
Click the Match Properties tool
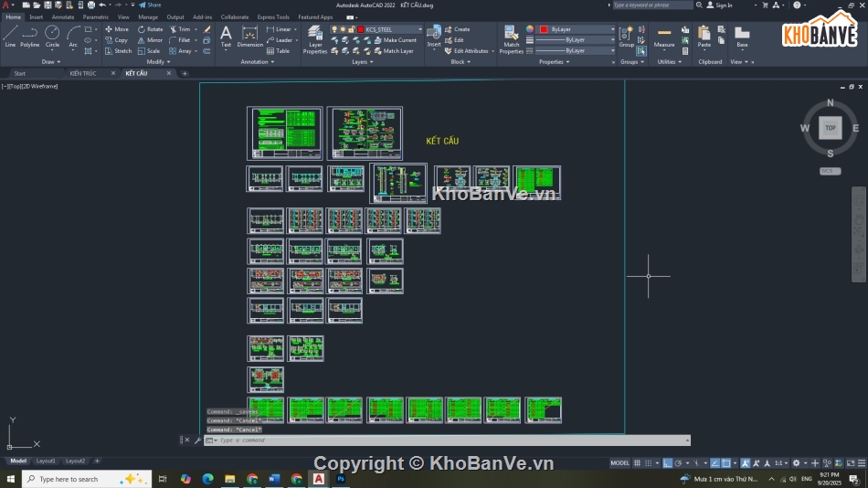pyautogui.click(x=512, y=38)
